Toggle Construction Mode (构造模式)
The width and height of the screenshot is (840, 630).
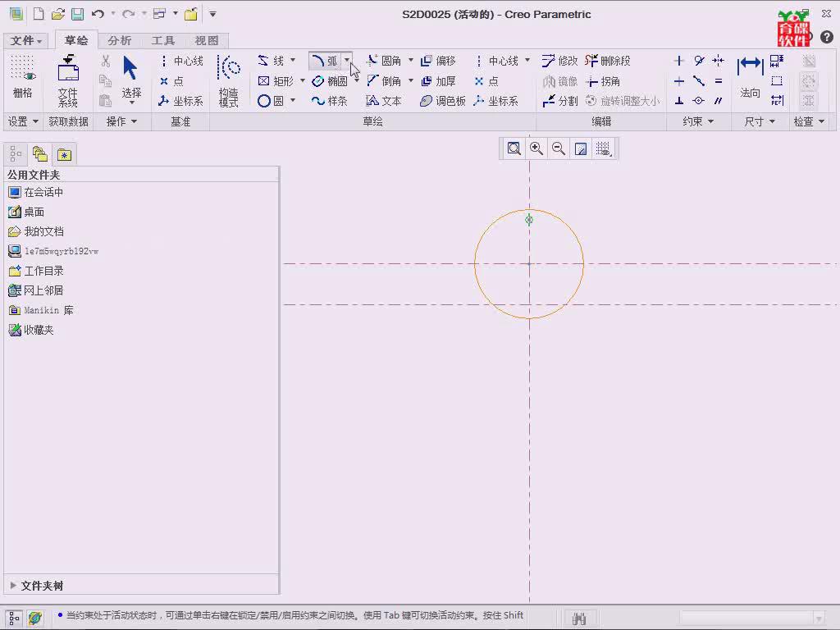229,80
